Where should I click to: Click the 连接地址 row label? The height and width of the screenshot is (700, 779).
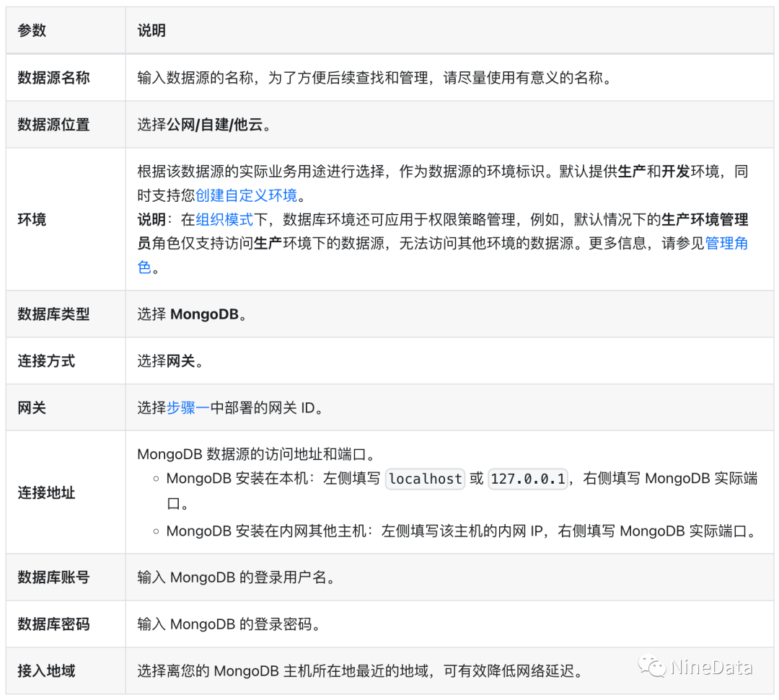point(46,493)
